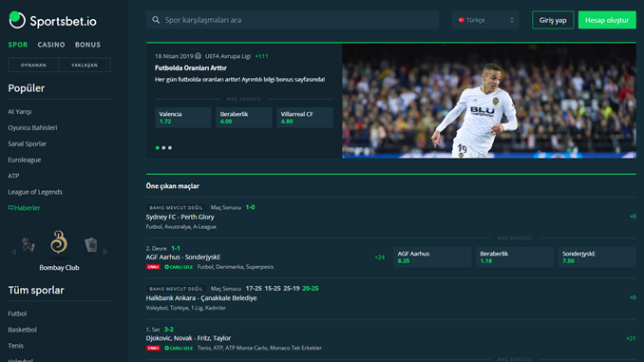Click the Hesap oluştur button
This screenshot has width=644, height=362.
coord(607,20)
